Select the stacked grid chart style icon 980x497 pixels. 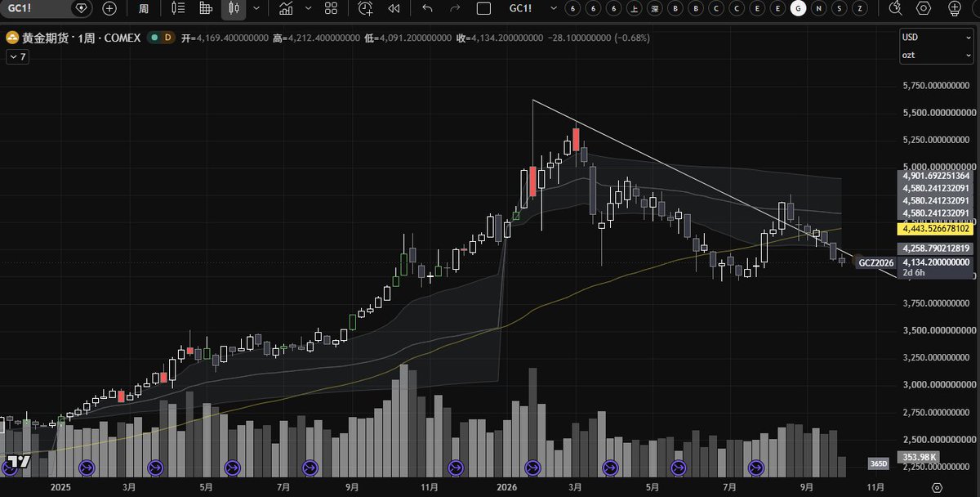[206, 8]
